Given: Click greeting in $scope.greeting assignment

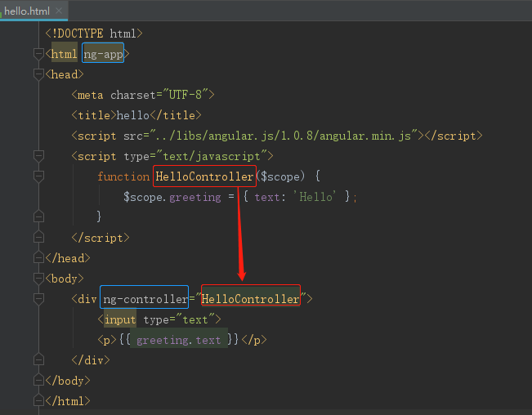Looking at the screenshot, I should click(x=195, y=198).
